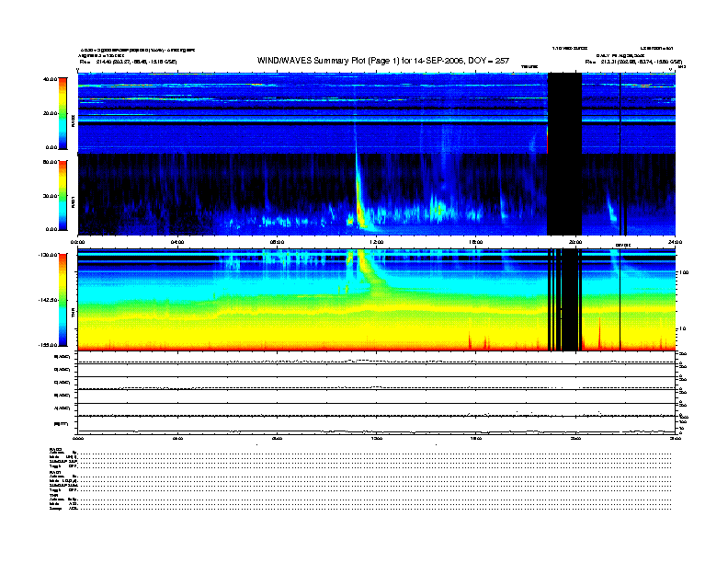This screenshot has width=728, height=563.
Task: Click the -130.00 label on TNR color scale
Action: coord(47,255)
